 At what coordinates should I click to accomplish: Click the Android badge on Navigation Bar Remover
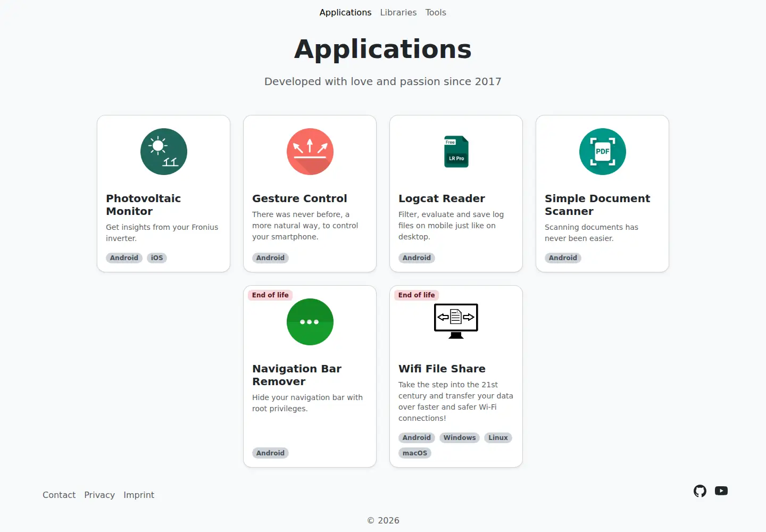pyautogui.click(x=270, y=453)
